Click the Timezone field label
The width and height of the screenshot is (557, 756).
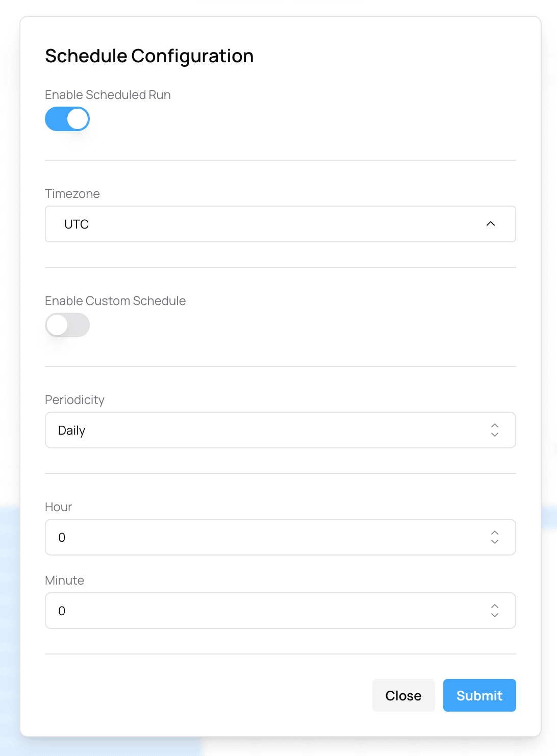(x=72, y=194)
